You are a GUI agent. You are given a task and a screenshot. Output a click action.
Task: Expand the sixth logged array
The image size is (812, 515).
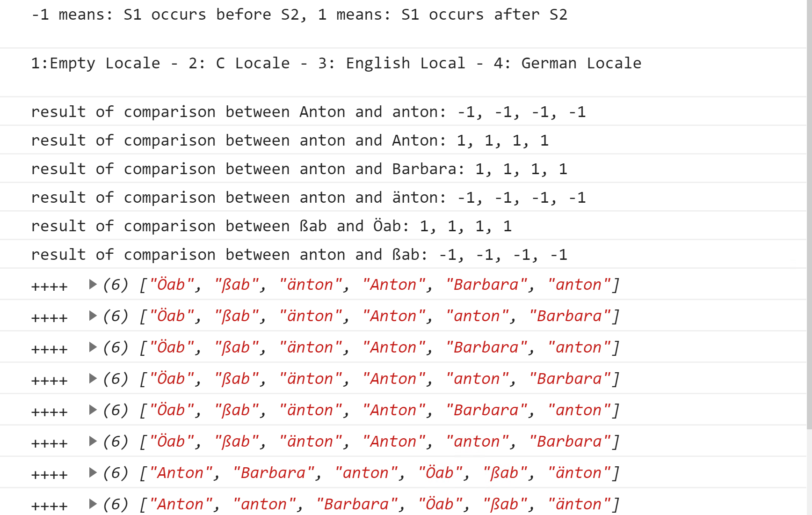(93, 441)
